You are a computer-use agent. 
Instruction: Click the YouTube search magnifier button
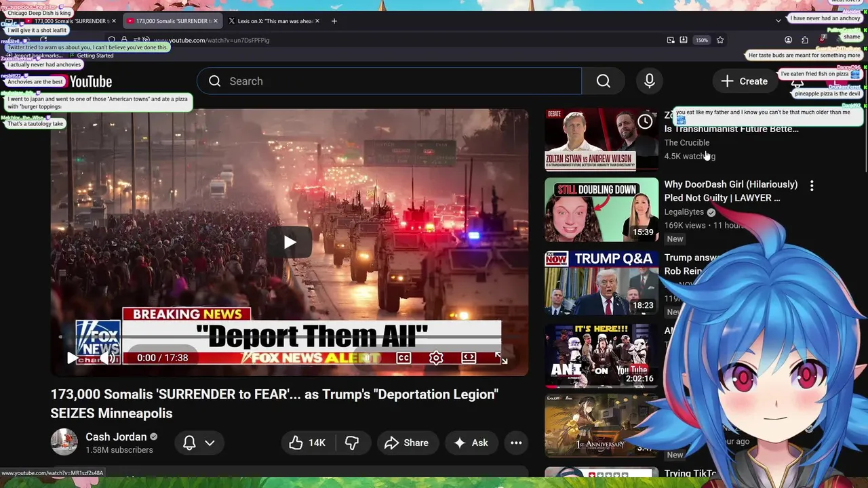tap(604, 81)
